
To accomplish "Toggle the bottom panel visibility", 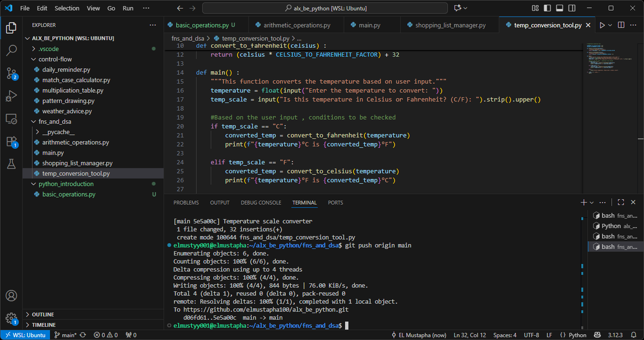I will 559,8.
